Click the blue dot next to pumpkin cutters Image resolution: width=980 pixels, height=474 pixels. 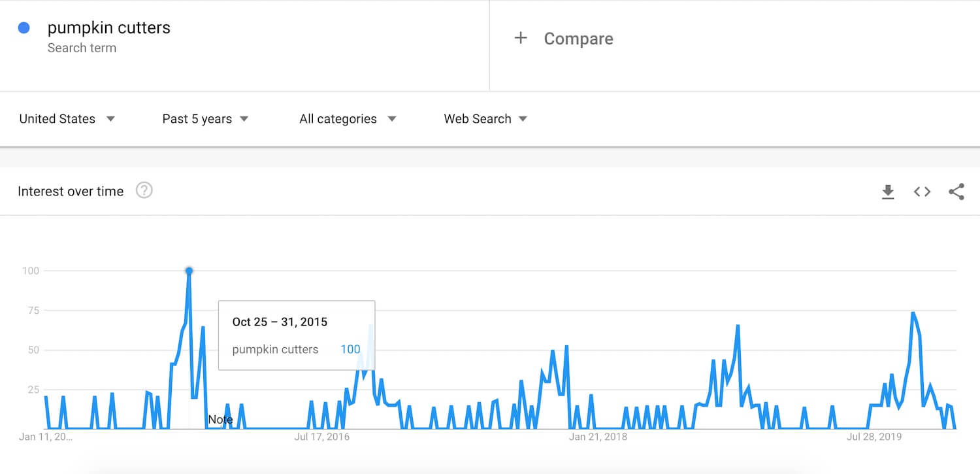click(24, 28)
